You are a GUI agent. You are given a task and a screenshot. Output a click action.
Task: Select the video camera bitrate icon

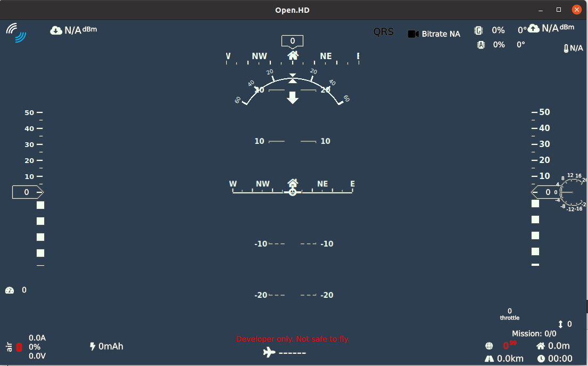click(413, 34)
